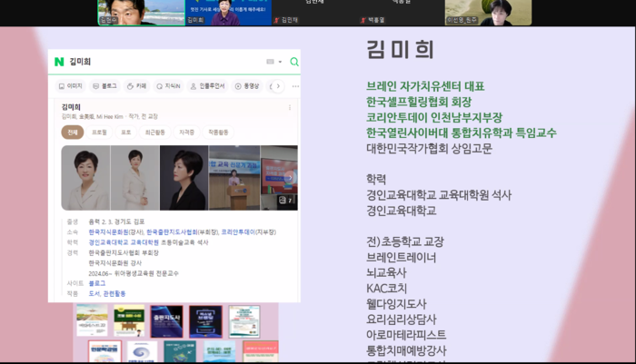636x364 pixels.
Task: Select the 작품활동 filter chip
Action: point(217,132)
